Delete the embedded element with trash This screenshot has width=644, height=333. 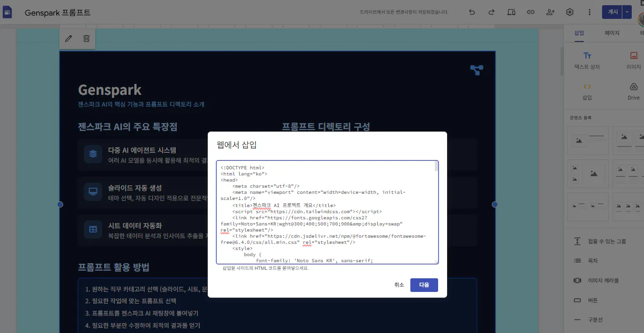(86, 39)
